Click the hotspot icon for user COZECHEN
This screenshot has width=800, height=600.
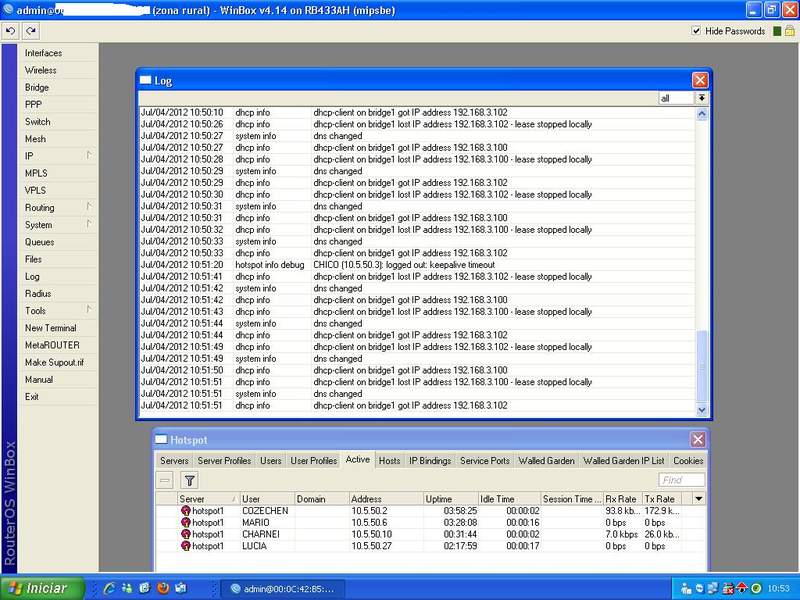tap(186, 511)
